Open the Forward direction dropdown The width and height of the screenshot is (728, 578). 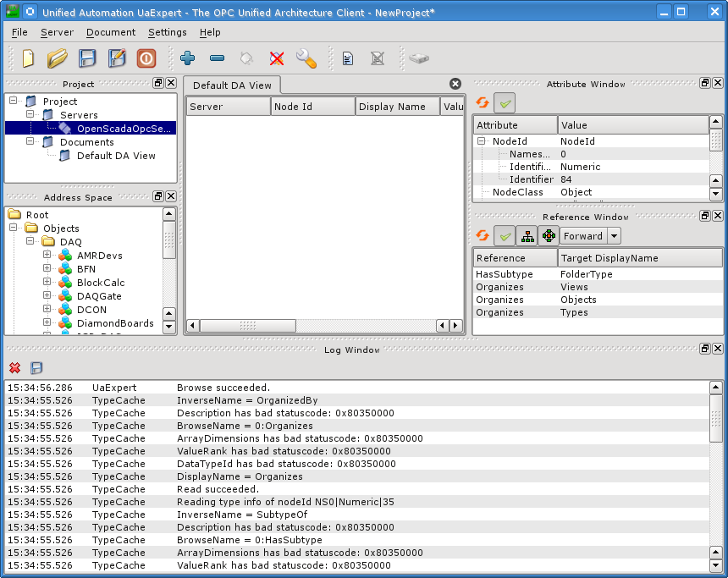[614, 236]
